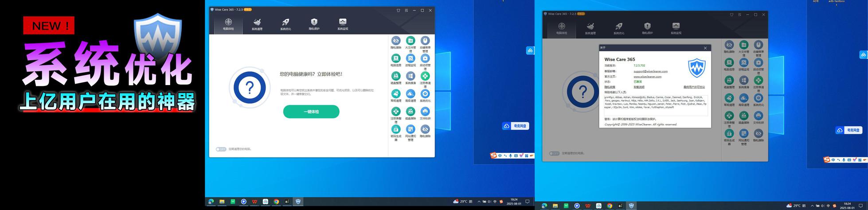Click green 一键体检 button
This screenshot has width=868, height=210.
tap(311, 112)
